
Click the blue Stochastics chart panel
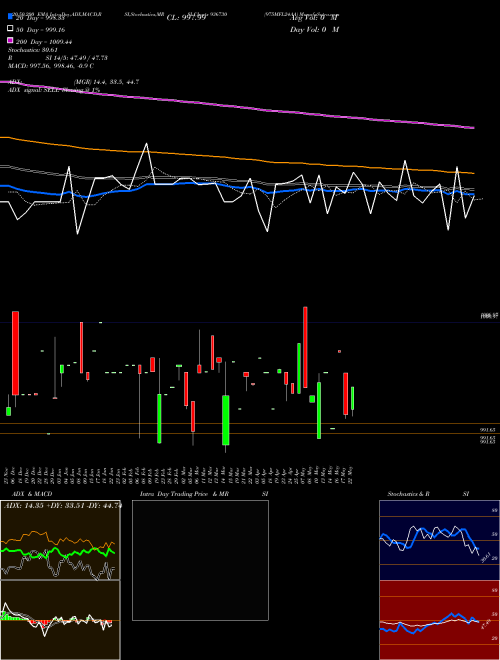(439, 540)
